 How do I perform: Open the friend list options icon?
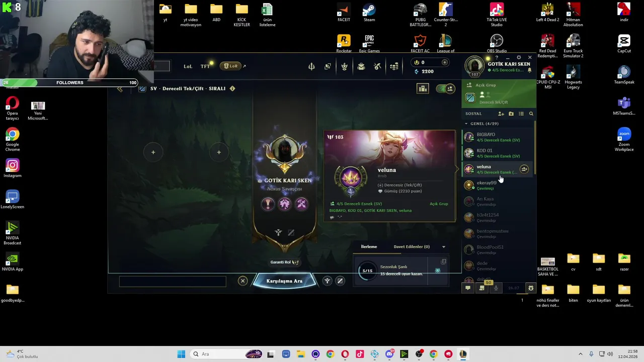521,114
